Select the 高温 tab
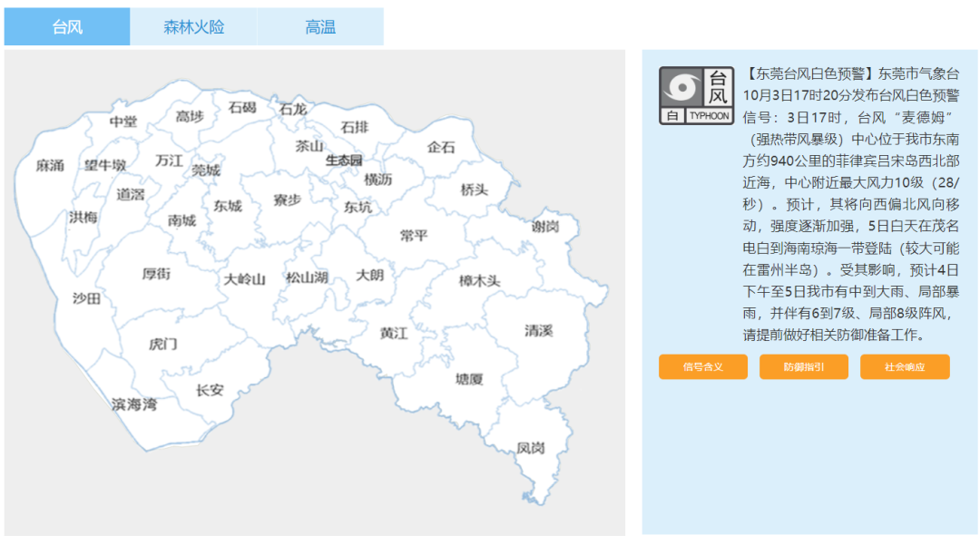This screenshot has height=545, width=980. (x=319, y=27)
